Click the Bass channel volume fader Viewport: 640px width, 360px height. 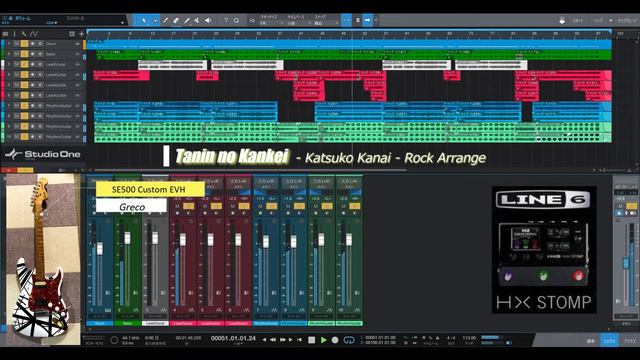pyautogui.click(x=127, y=238)
